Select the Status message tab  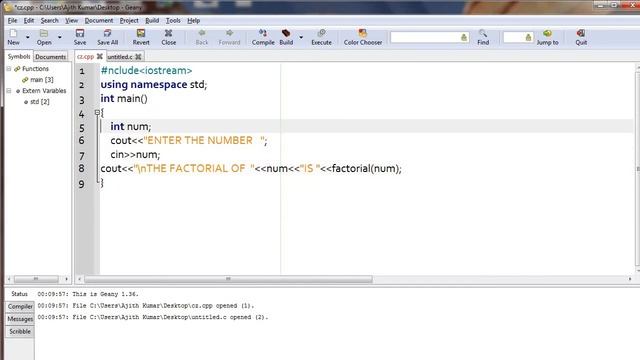[20, 294]
